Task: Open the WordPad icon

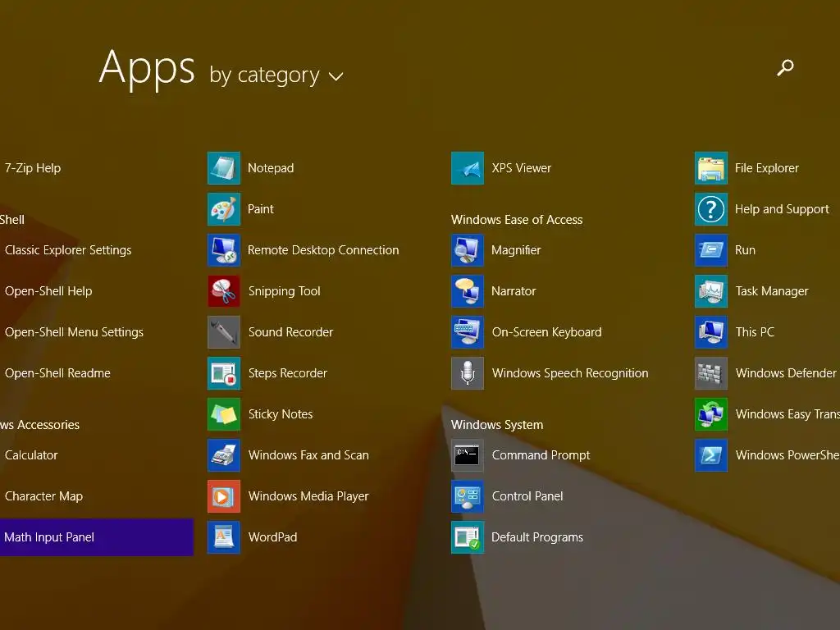Action: [x=223, y=537]
